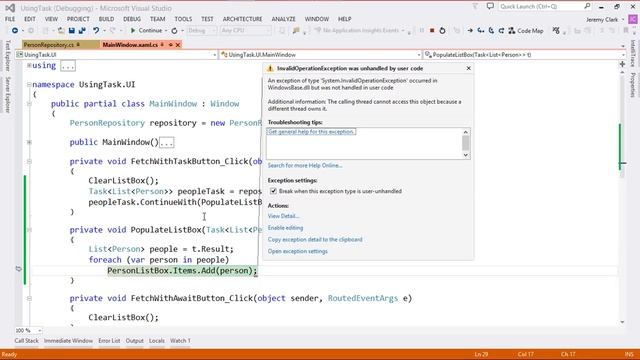The width and height of the screenshot is (640, 360).
Task: Continue debugging with the green play button
Action: (133, 31)
